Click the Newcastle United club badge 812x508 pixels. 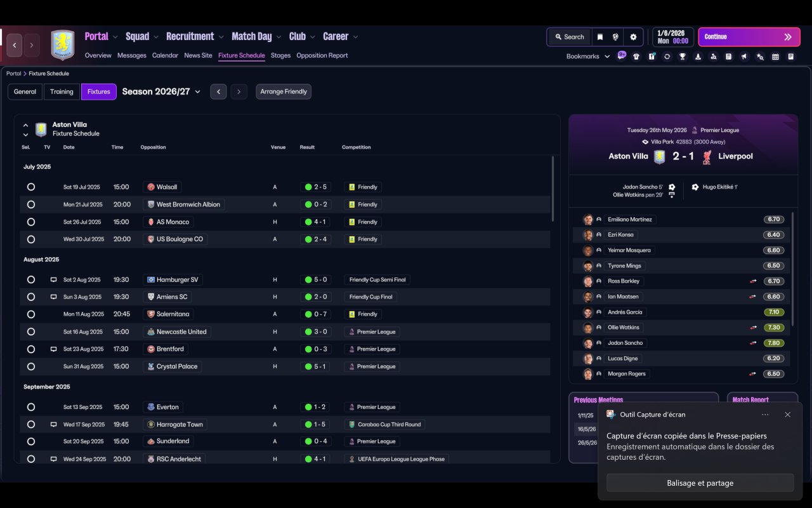coord(151,332)
